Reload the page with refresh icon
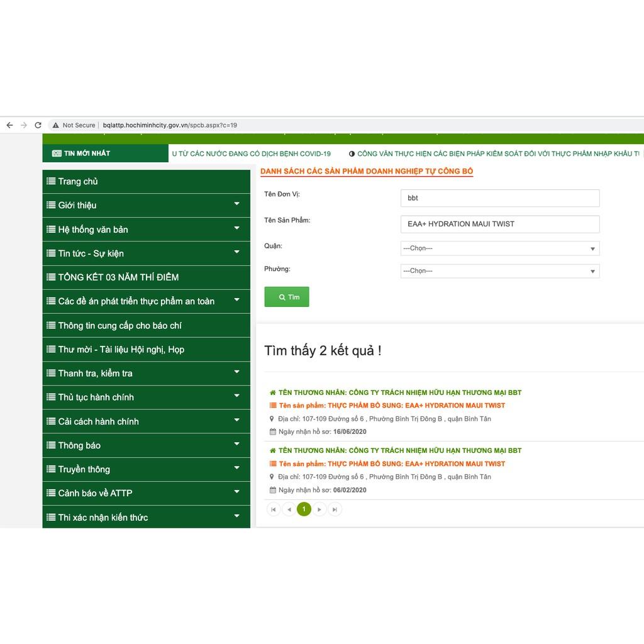The height and width of the screenshot is (644, 644). [x=38, y=125]
